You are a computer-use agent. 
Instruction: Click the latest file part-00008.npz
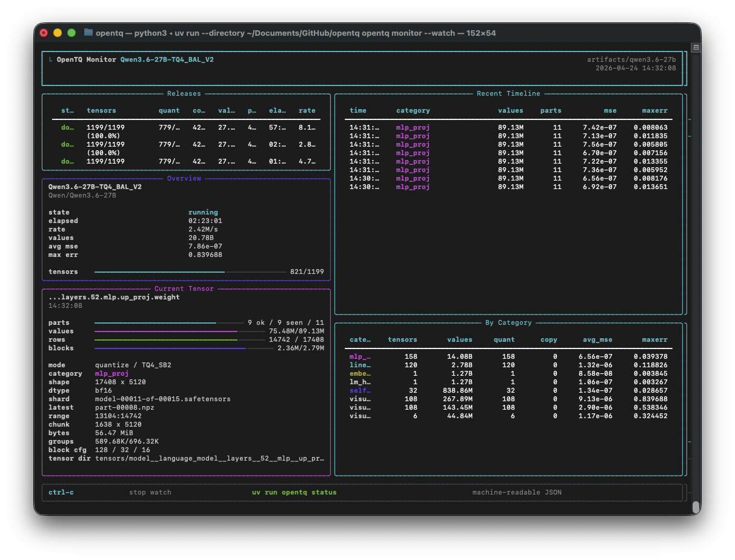pos(125,408)
